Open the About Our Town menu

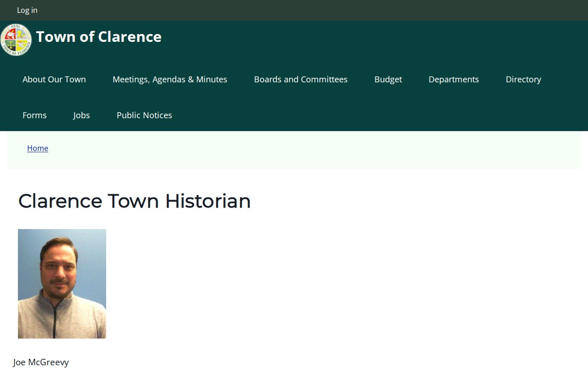[x=54, y=79]
